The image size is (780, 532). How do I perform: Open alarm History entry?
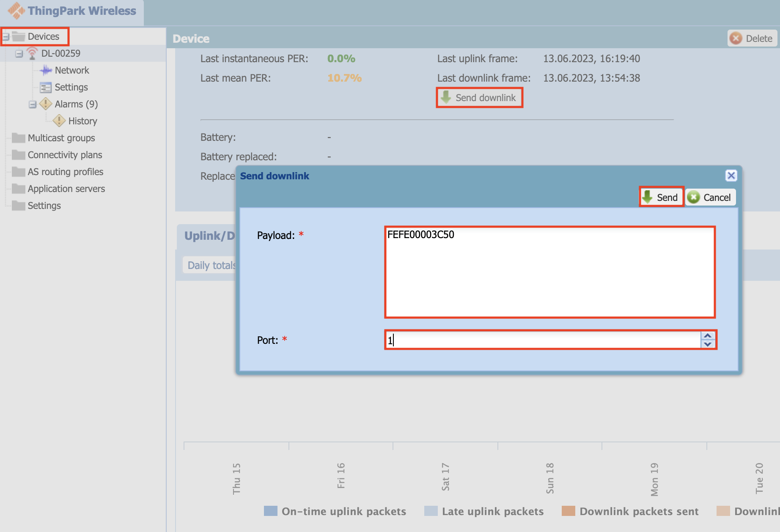(x=82, y=121)
